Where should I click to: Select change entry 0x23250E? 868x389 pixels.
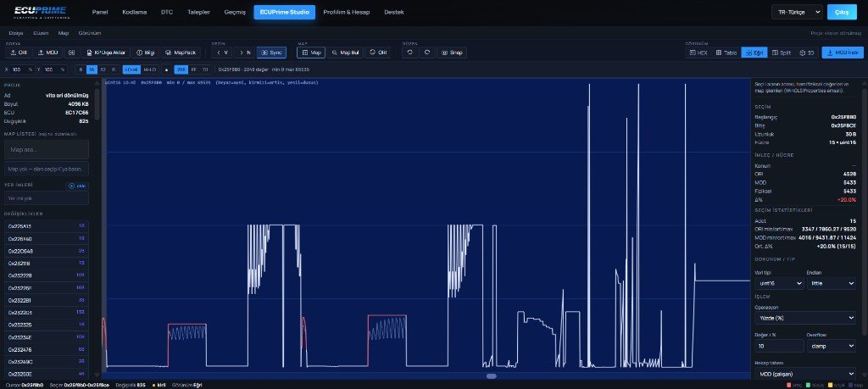click(47, 374)
